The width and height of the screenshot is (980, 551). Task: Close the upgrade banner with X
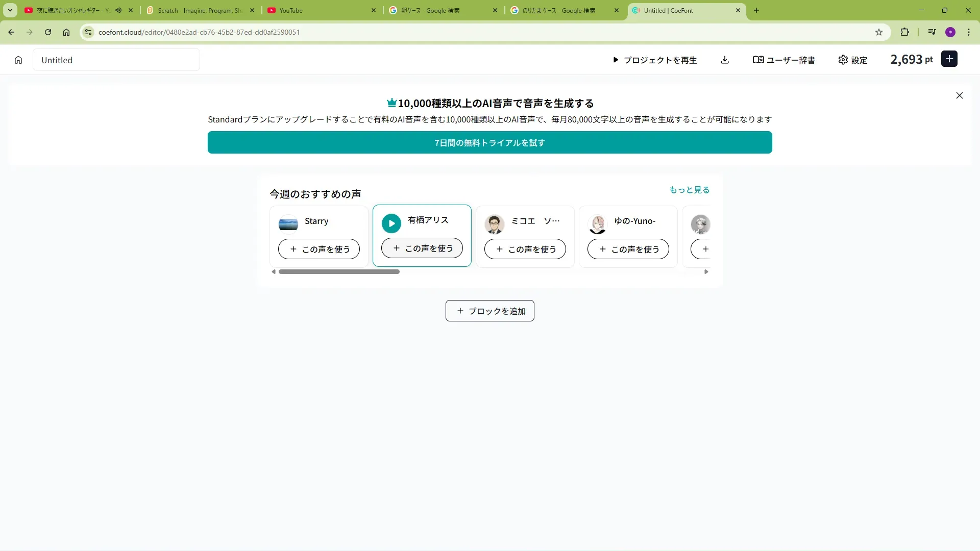coord(959,95)
